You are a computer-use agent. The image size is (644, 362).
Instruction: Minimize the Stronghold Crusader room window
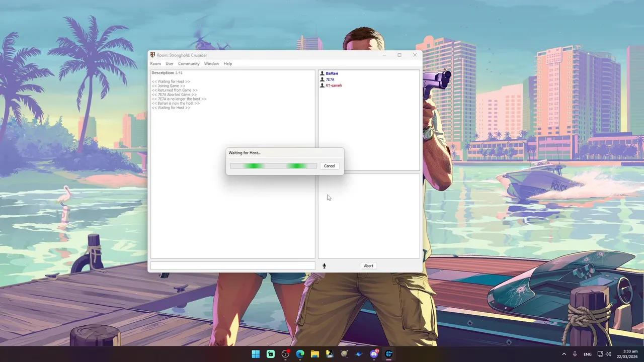[384, 55]
